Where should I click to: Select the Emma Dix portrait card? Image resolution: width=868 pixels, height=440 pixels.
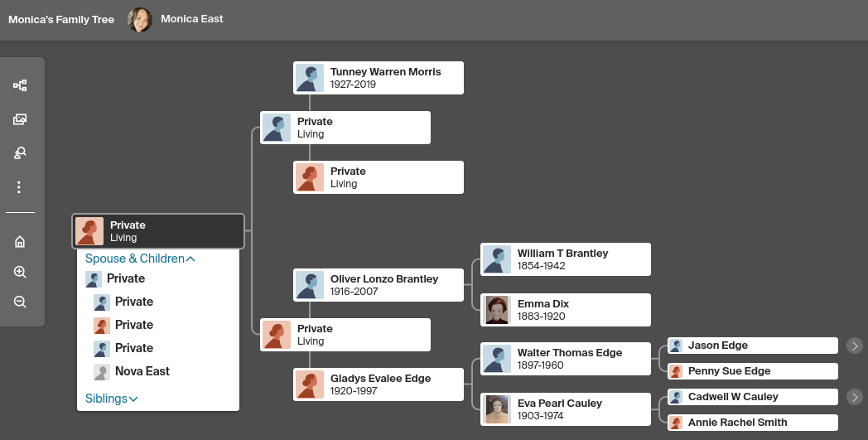(x=565, y=311)
